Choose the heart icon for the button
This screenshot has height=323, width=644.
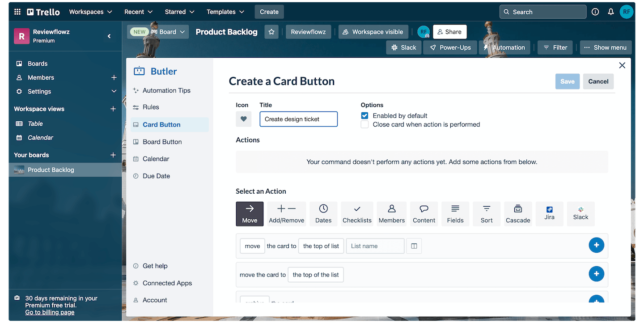[x=243, y=119]
